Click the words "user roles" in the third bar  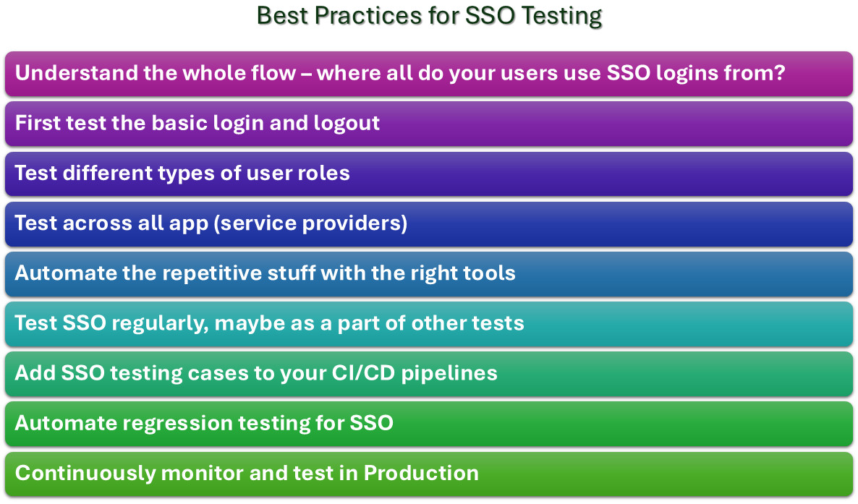tap(300, 174)
